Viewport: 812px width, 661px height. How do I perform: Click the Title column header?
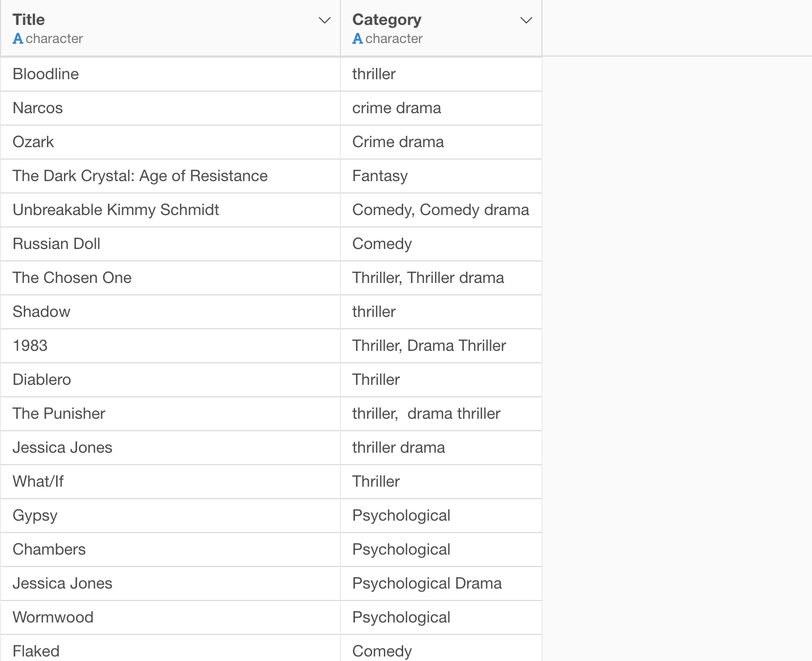tap(170, 28)
